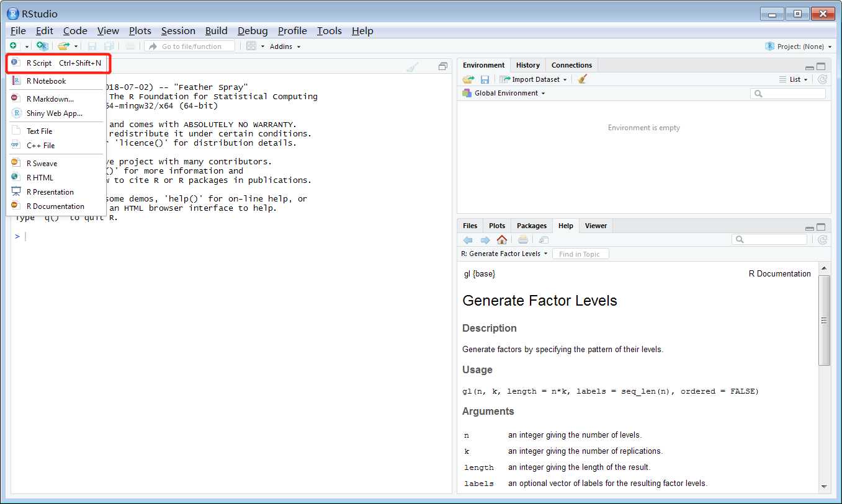Choose R Presentation in the menu
This screenshot has width=842, height=504.
(x=56, y=192)
